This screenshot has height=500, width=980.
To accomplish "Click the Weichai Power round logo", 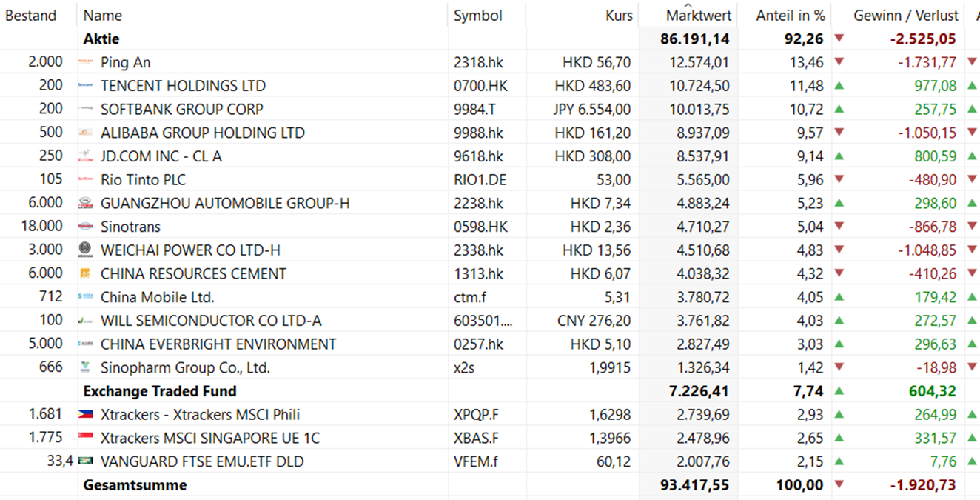I will click(85, 250).
